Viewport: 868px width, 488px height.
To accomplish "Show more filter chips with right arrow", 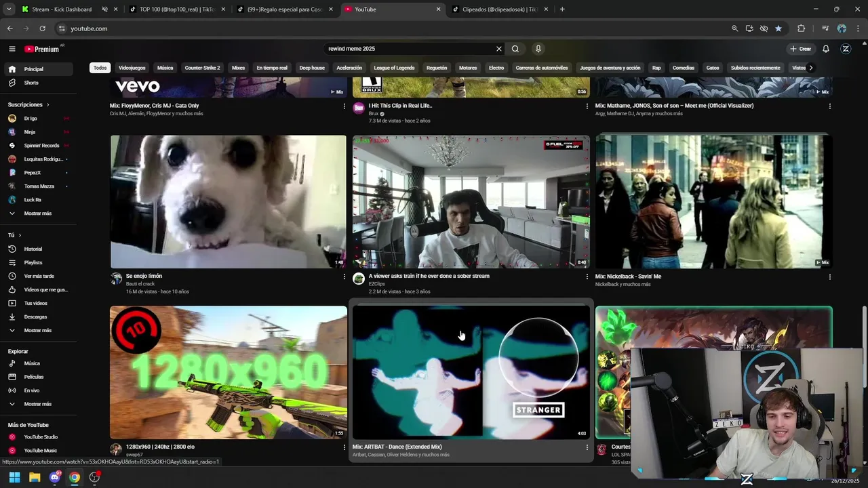I will tap(810, 68).
